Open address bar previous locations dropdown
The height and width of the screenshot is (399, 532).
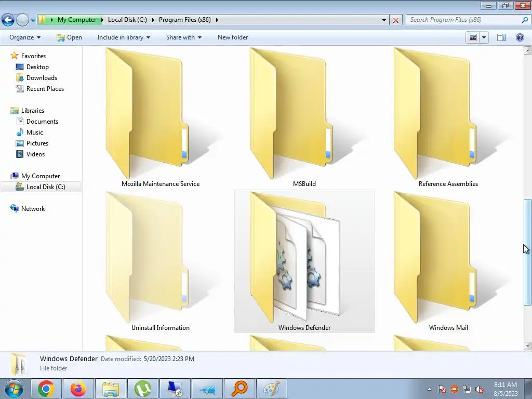pyautogui.click(x=384, y=20)
